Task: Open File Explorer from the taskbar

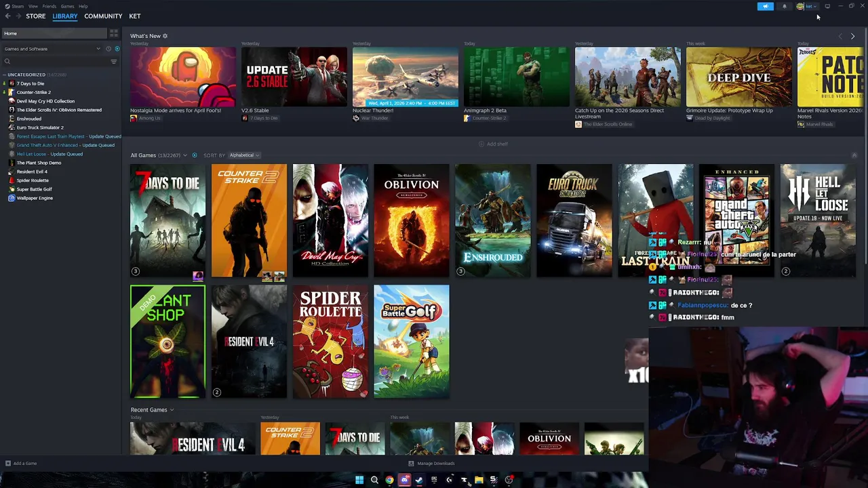Action: click(x=479, y=480)
